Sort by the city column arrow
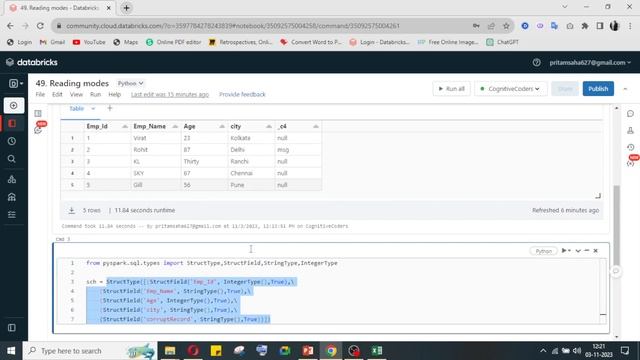The width and height of the screenshot is (640, 360). (269, 127)
